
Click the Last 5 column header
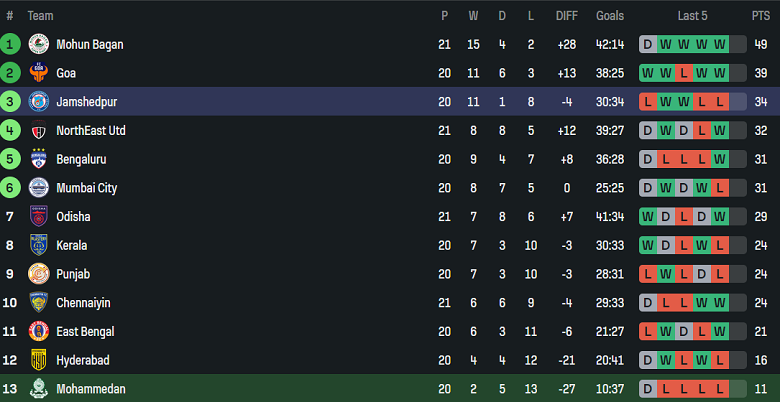click(x=693, y=16)
